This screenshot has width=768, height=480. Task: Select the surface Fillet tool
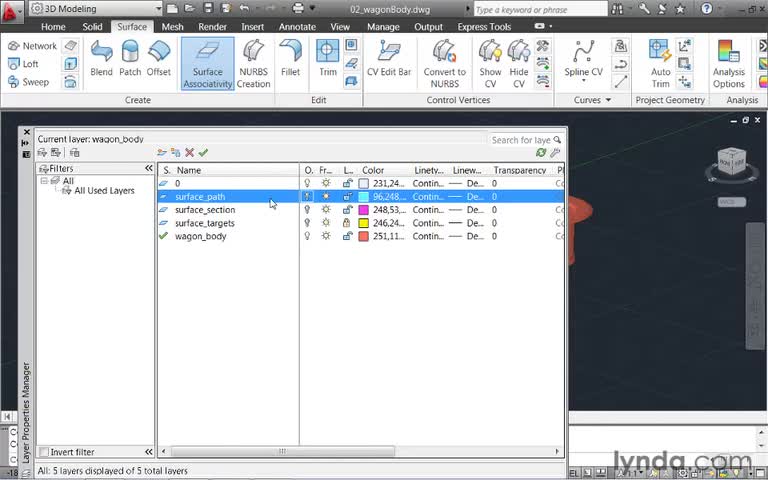(290, 58)
